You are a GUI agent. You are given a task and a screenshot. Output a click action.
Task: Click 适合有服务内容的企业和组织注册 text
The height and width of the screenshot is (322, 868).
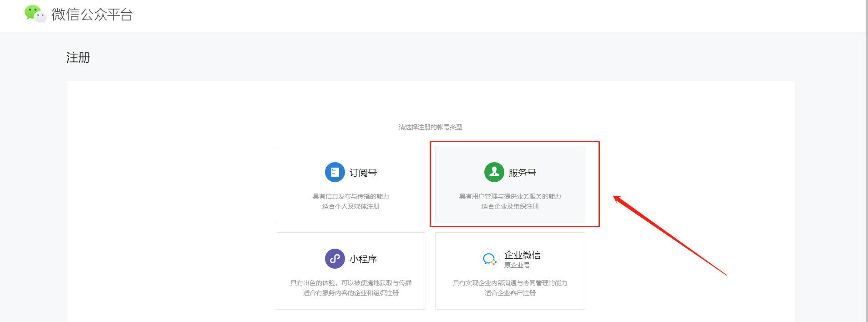351,293
